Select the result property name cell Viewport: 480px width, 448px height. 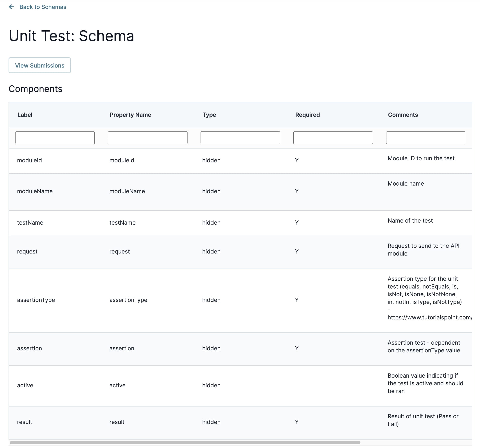(117, 422)
